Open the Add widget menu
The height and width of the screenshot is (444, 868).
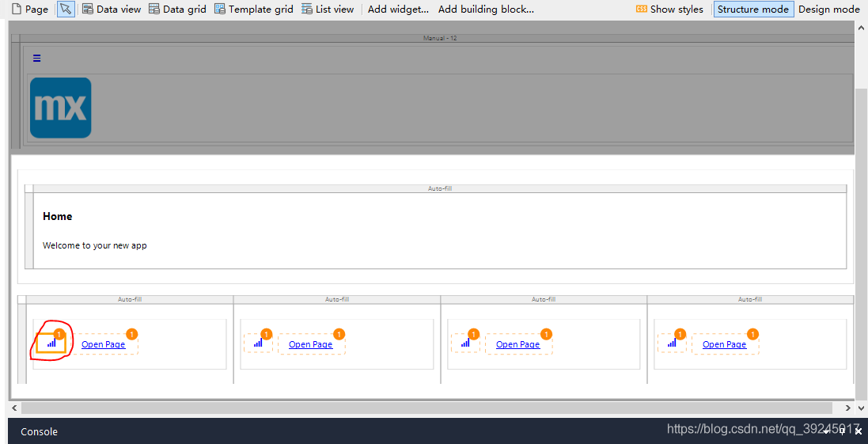(x=398, y=9)
